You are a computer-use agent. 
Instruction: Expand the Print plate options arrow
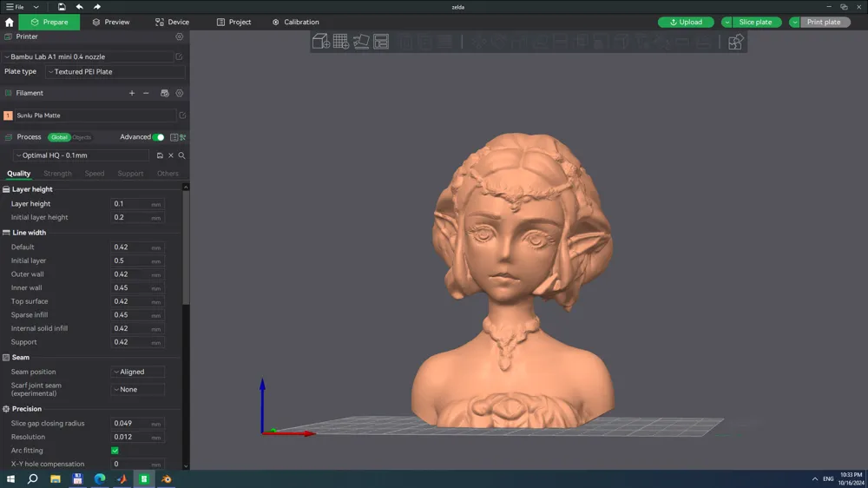pyautogui.click(x=794, y=23)
